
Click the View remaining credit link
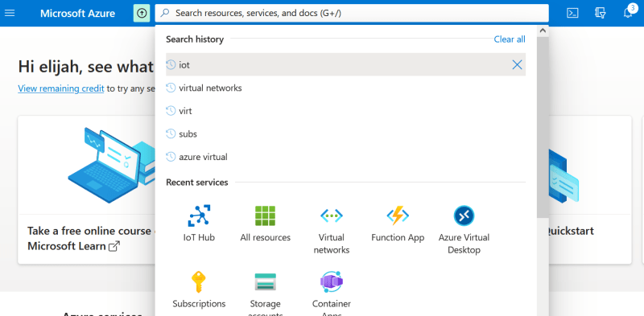click(61, 88)
